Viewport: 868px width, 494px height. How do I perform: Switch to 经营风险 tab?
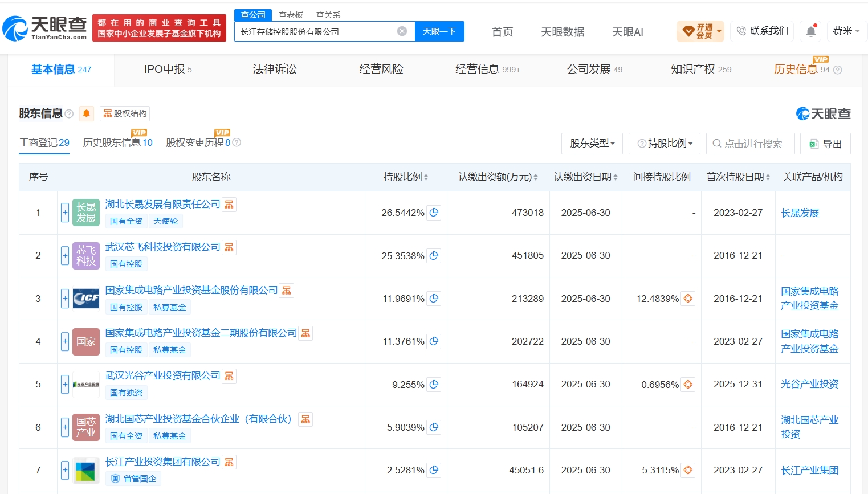(381, 70)
